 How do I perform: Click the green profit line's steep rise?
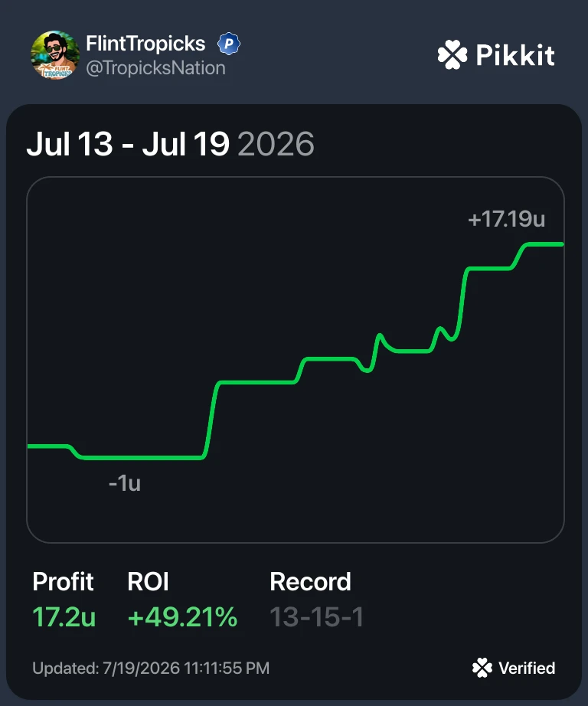pos(211,420)
